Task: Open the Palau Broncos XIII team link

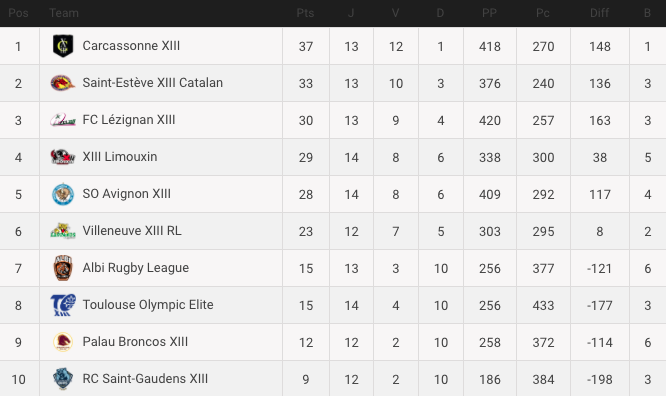Action: [135, 342]
